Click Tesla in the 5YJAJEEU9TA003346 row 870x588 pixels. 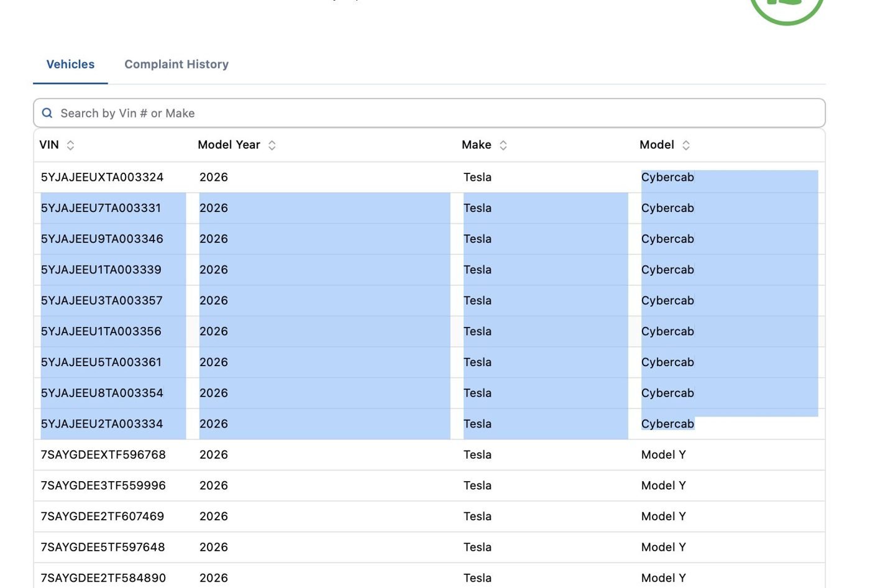[477, 239]
